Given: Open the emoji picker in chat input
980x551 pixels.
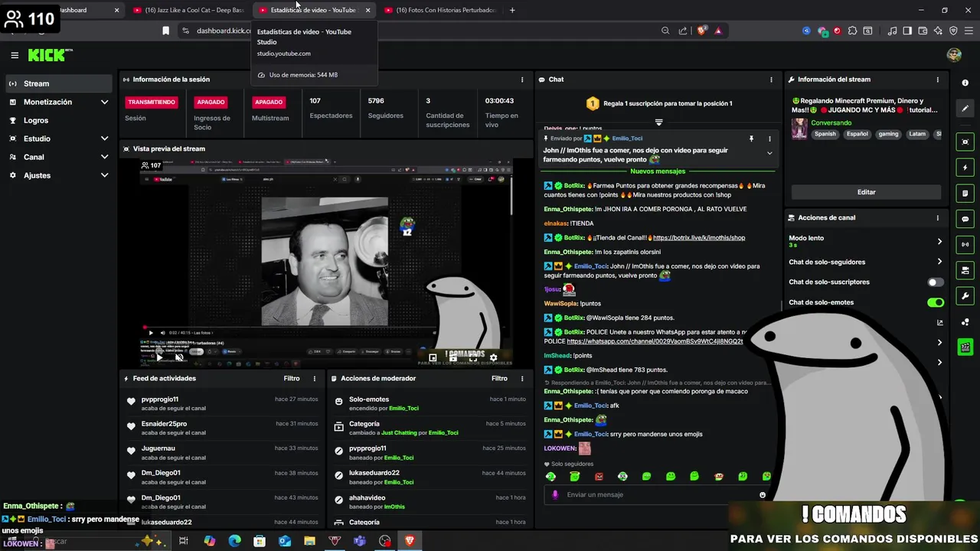Looking at the screenshot, I should tap(762, 495).
